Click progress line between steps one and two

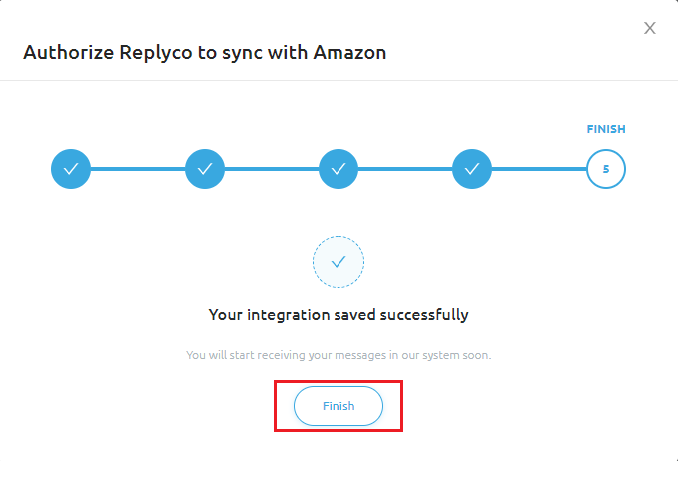coord(138,169)
